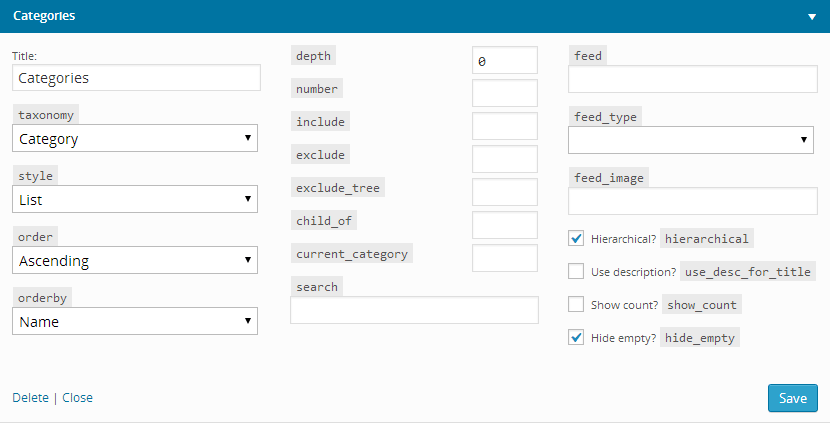Click the depth field containing 0
Viewport: 830px width, 423px height.
(x=504, y=60)
